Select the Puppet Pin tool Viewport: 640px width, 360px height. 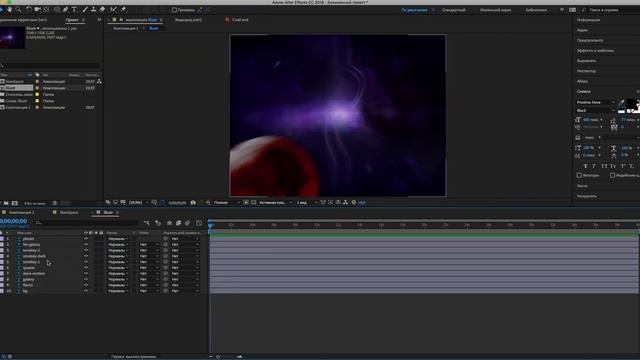click(x=123, y=9)
